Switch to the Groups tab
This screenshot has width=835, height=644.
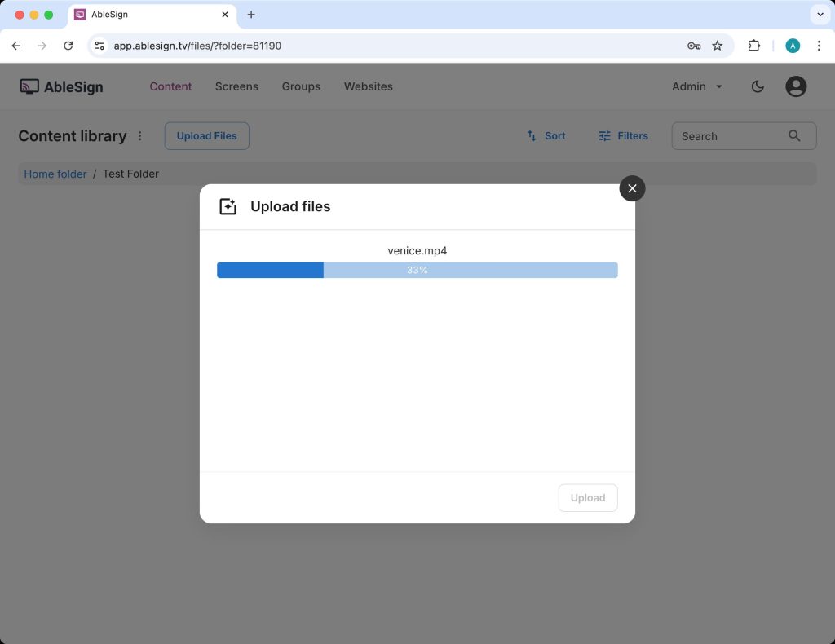tap(301, 86)
